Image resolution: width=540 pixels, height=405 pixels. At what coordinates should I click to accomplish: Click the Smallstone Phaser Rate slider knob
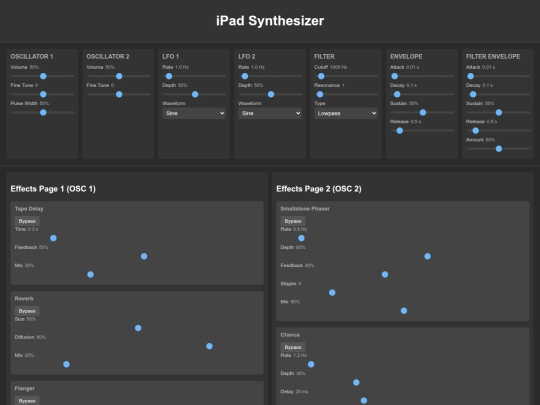301,238
